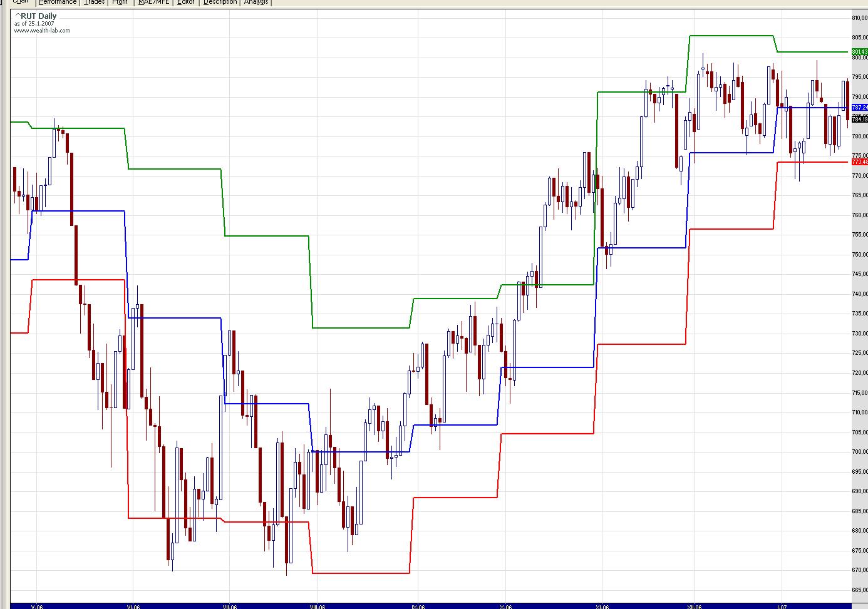Click the 790,00 price axis label
Image resolution: width=868 pixels, height=609 pixels.
click(860, 97)
